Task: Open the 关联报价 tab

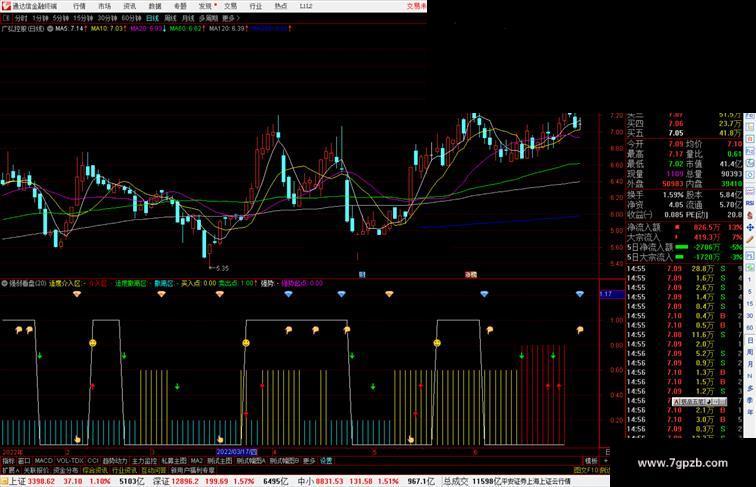Action: 36,470
